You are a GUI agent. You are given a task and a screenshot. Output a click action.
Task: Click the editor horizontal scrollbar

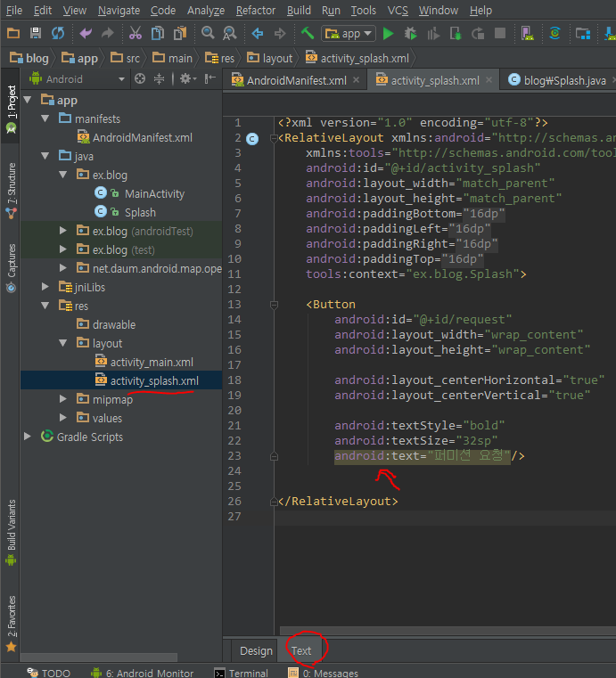448,631
